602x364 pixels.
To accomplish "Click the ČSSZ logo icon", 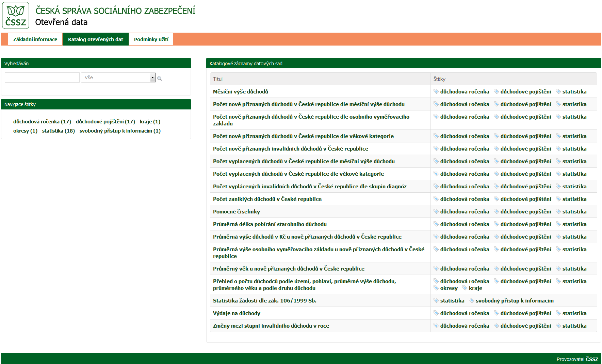I will tap(16, 15).
